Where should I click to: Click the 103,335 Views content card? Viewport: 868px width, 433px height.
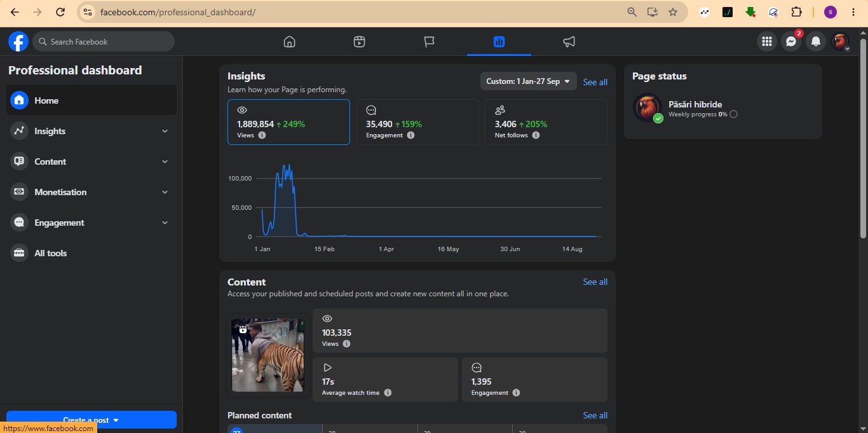(x=459, y=331)
